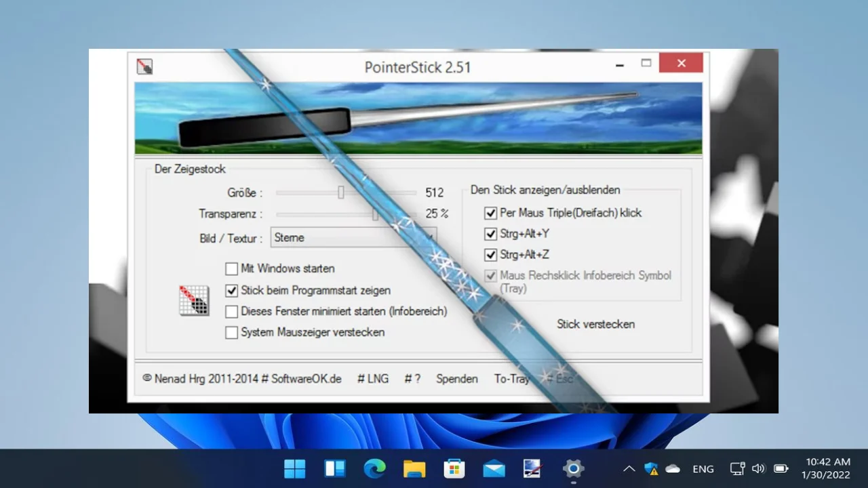The height and width of the screenshot is (488, 868).
Task: Open Microsoft Store from taskbar
Action: (x=454, y=468)
